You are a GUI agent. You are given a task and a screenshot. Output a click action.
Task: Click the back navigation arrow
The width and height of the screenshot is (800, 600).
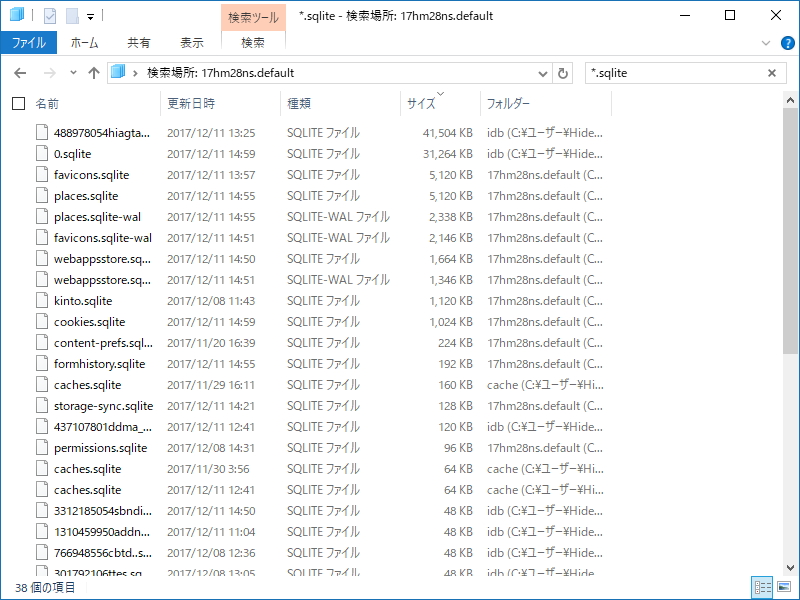19,73
